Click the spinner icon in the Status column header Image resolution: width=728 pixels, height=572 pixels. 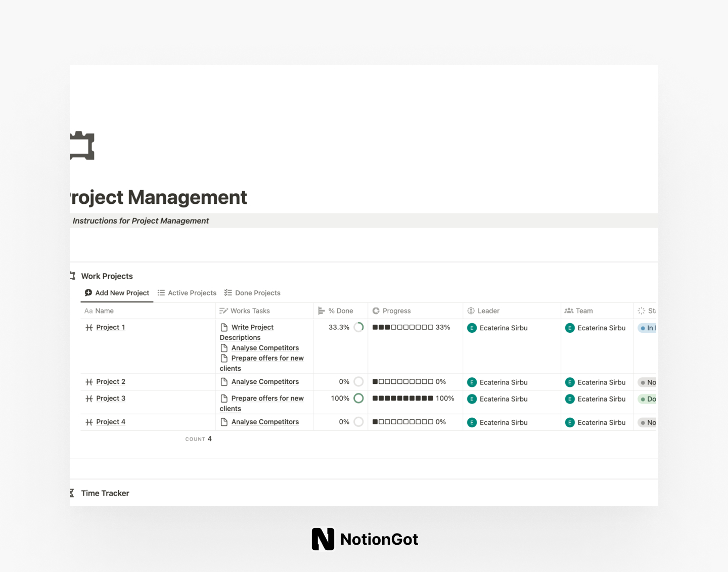[x=642, y=311]
